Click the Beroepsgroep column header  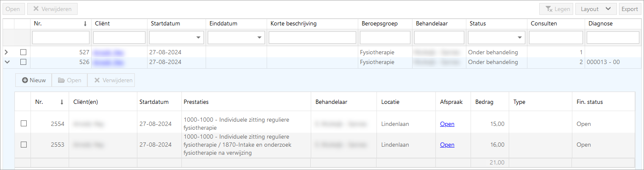point(385,24)
